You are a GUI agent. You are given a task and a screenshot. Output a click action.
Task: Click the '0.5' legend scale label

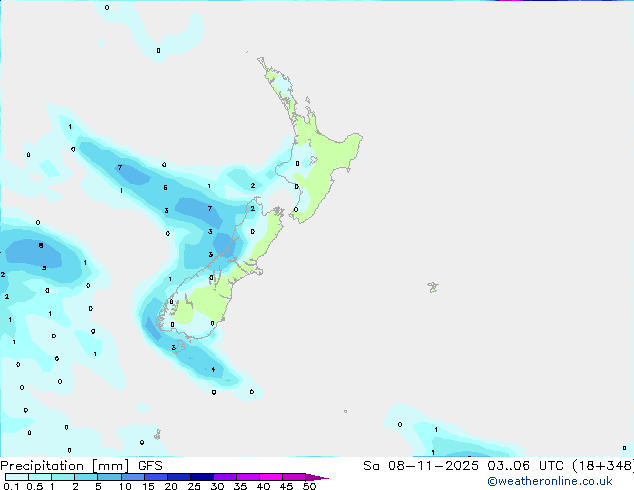coord(35,486)
